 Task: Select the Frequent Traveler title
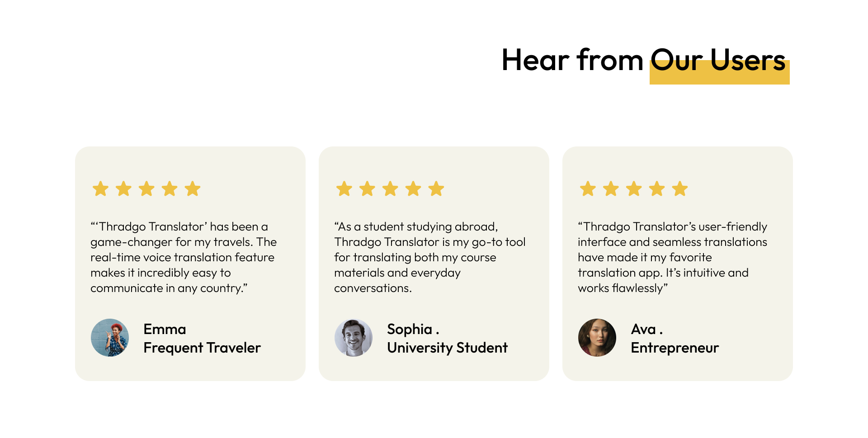tap(202, 348)
